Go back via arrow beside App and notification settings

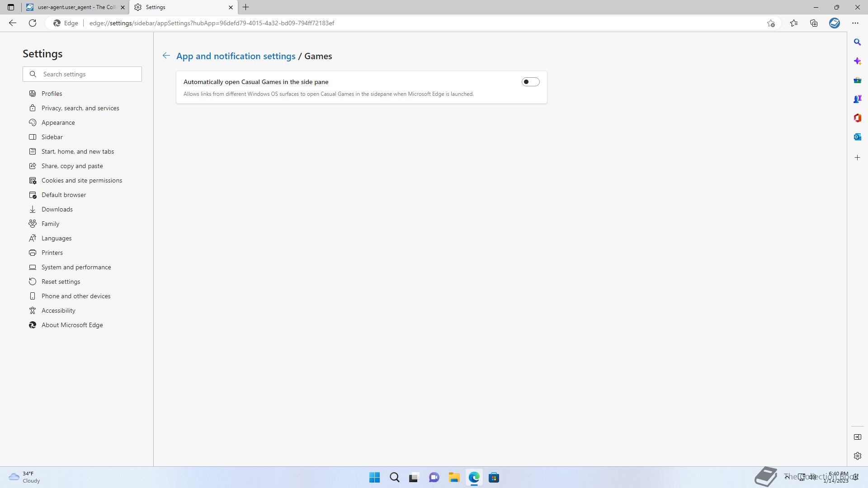pos(166,56)
